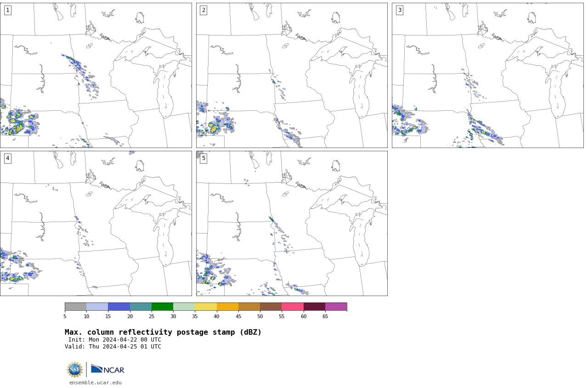Open ensemble member 2 map panel
This screenshot has height=388, width=588.
click(x=292, y=75)
